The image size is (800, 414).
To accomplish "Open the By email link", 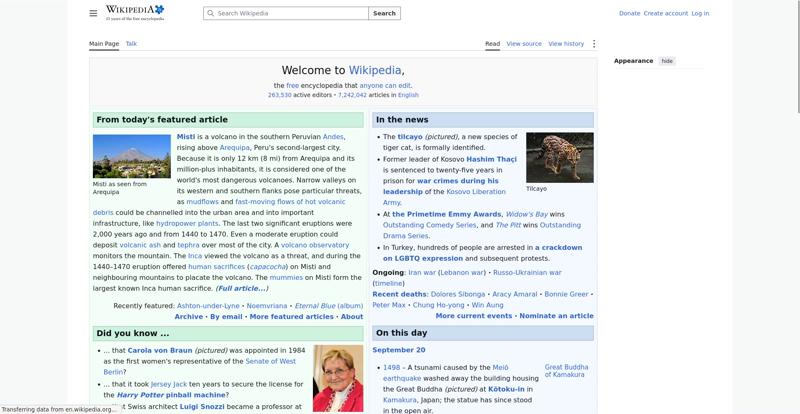I will [x=226, y=316].
